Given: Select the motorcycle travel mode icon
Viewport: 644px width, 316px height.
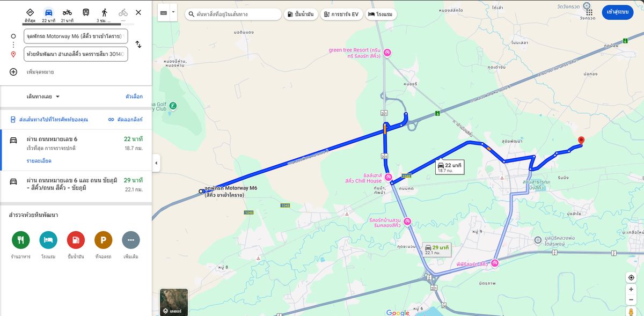Looking at the screenshot, I should coord(67,12).
